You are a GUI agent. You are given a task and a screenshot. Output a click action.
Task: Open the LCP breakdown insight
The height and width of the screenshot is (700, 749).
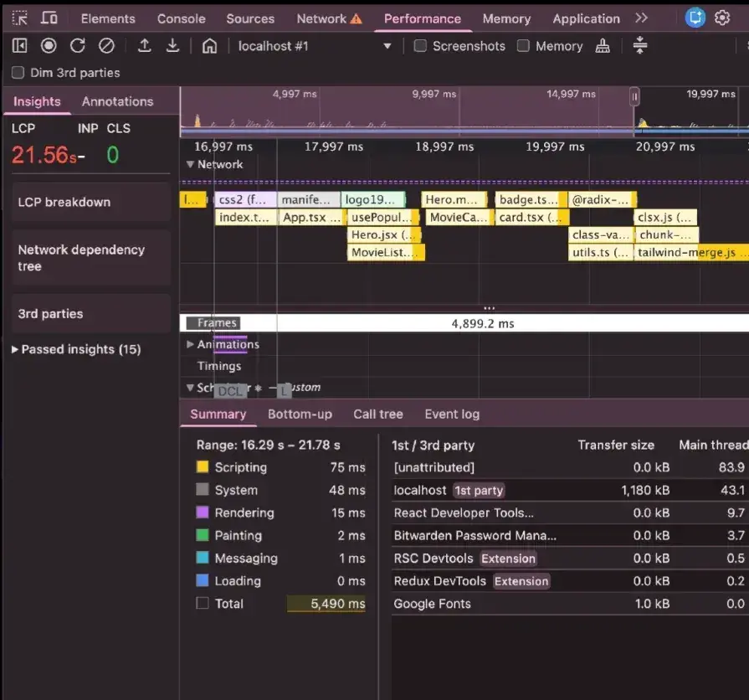(x=91, y=202)
